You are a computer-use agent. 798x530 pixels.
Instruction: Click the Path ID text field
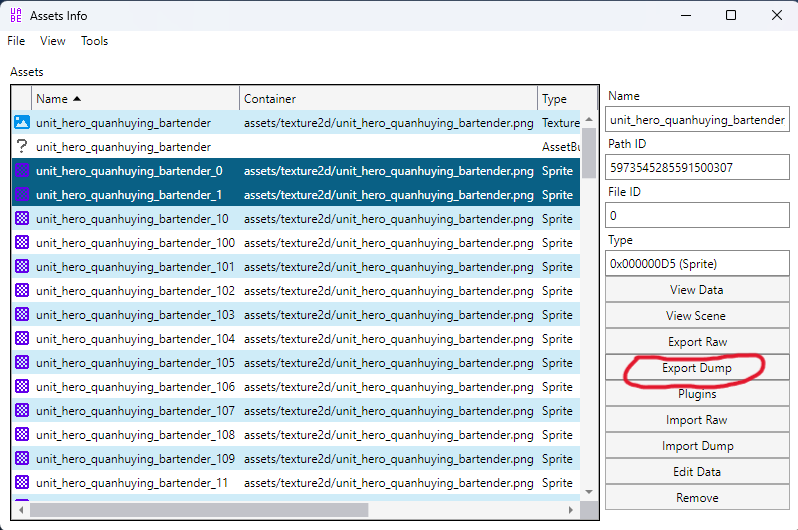(697, 168)
